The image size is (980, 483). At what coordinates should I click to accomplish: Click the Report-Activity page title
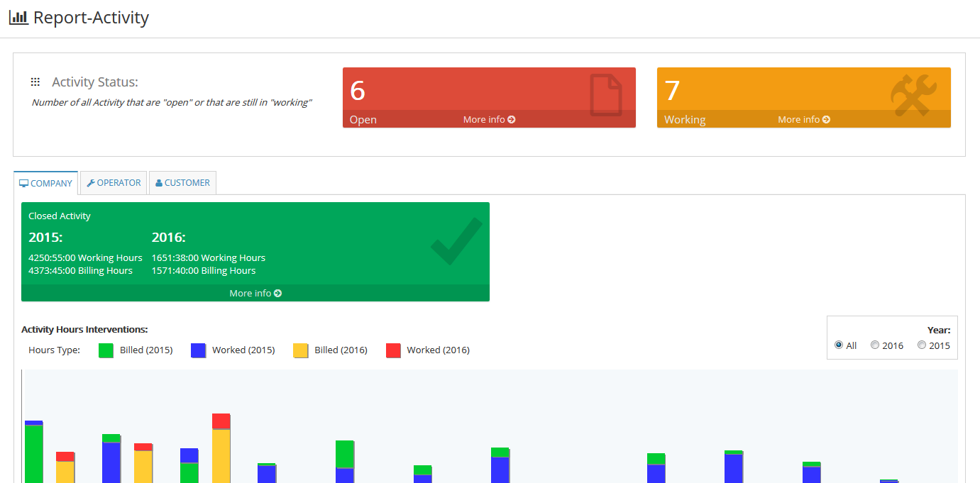[91, 18]
